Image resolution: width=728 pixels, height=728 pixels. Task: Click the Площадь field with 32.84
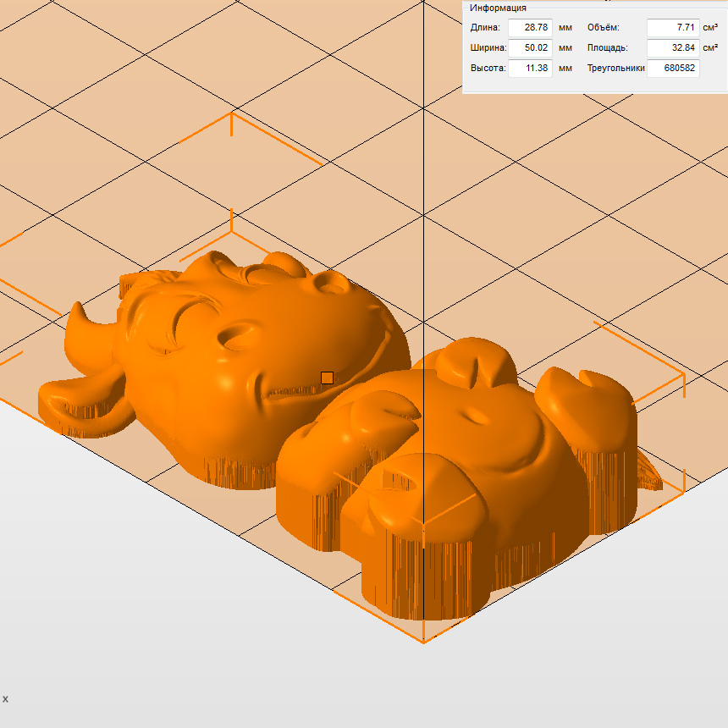coord(673,48)
